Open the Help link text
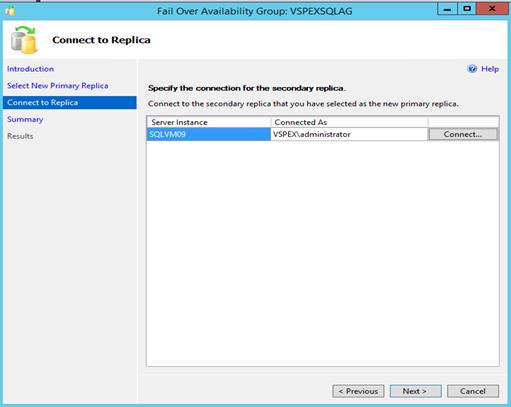 (490, 69)
